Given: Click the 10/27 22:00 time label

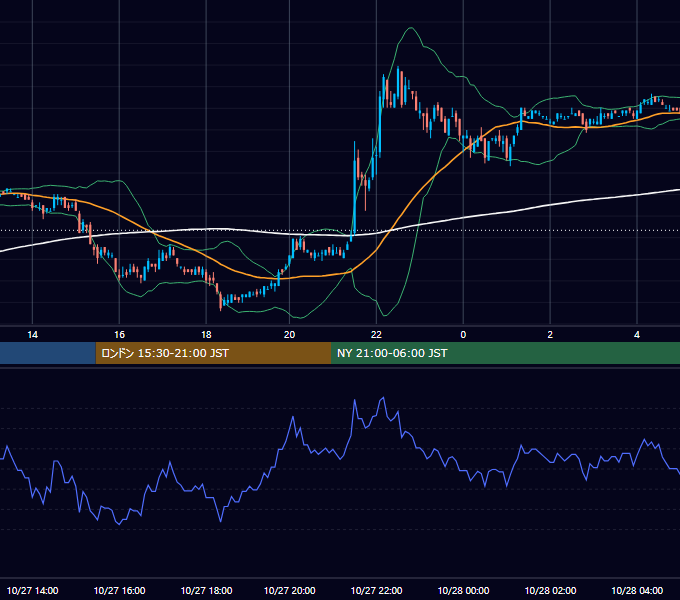Looking at the screenshot, I should click(x=376, y=590).
